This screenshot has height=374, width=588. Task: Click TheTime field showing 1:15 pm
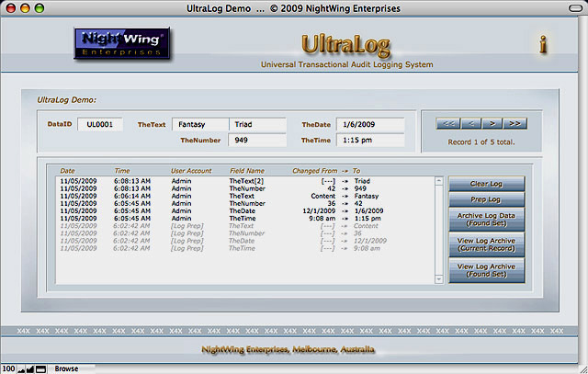pos(370,141)
